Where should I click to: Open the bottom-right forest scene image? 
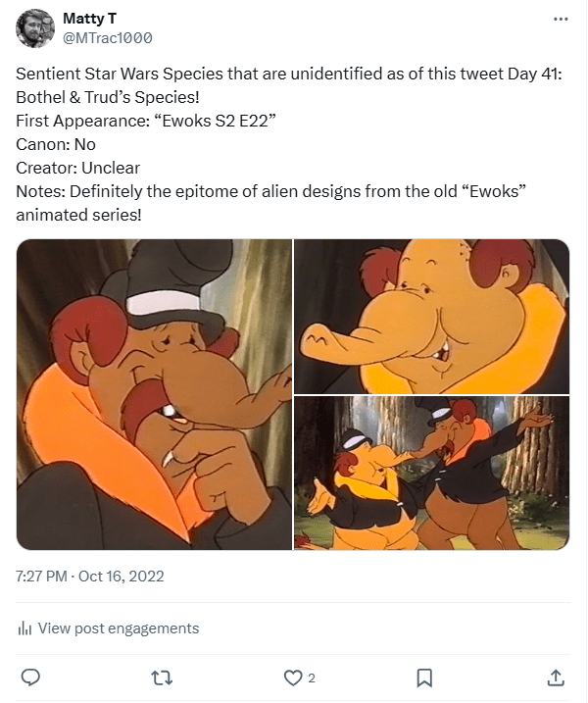(x=432, y=473)
